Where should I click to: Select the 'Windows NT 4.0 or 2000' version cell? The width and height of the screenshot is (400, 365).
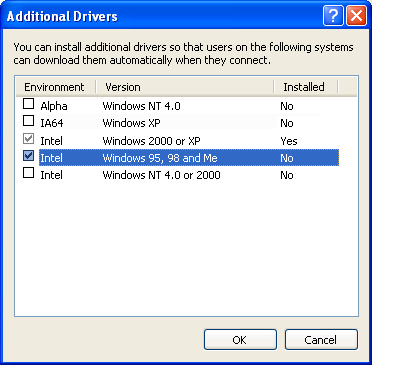[x=161, y=175]
